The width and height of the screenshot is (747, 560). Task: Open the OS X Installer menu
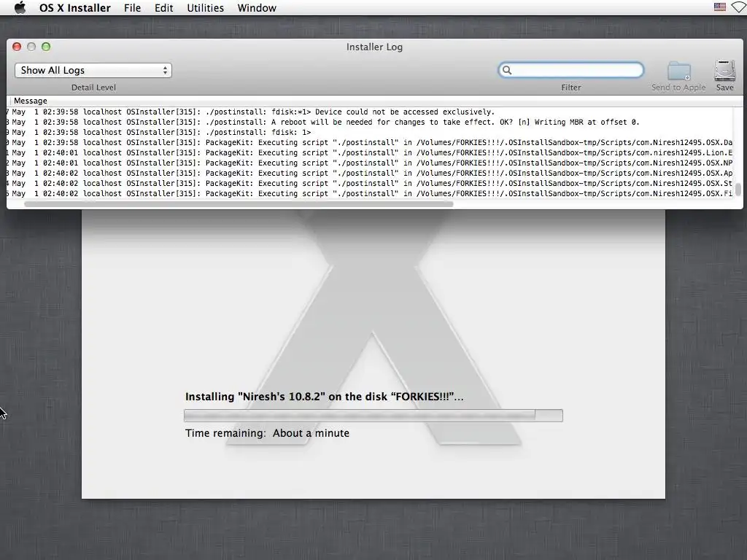(75, 8)
